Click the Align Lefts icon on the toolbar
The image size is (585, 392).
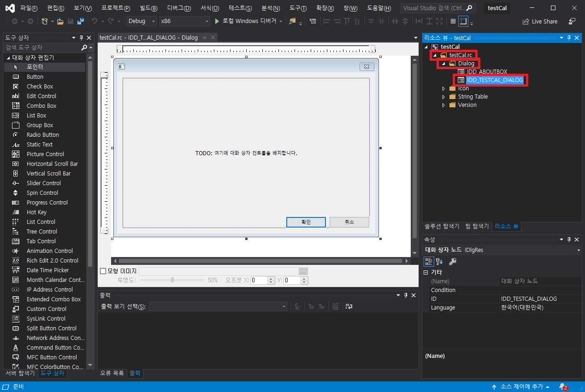326,21
